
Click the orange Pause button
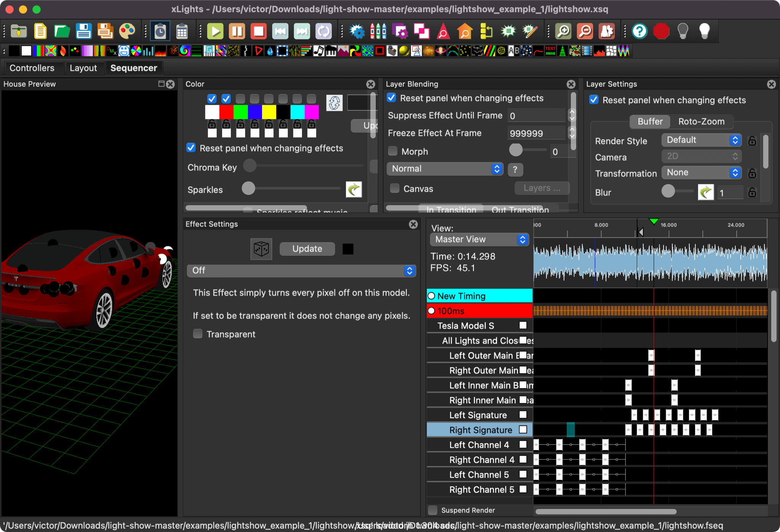coord(237,31)
